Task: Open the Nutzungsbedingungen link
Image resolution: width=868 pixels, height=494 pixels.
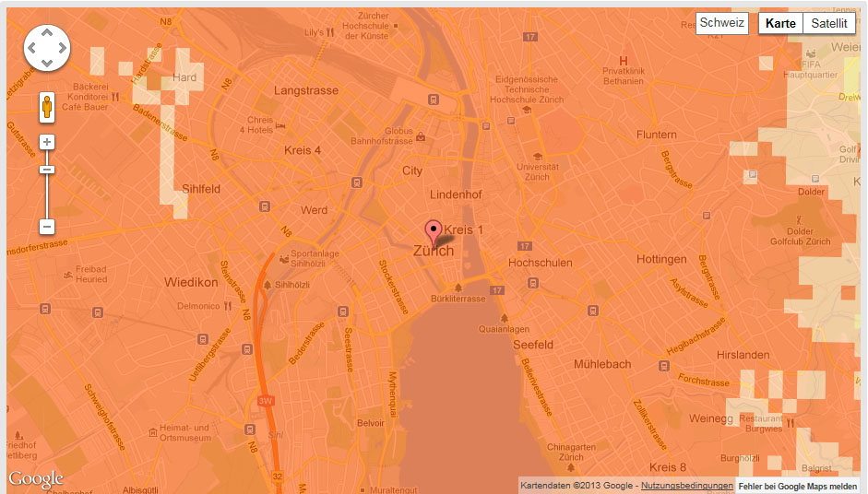Action: tap(687, 485)
